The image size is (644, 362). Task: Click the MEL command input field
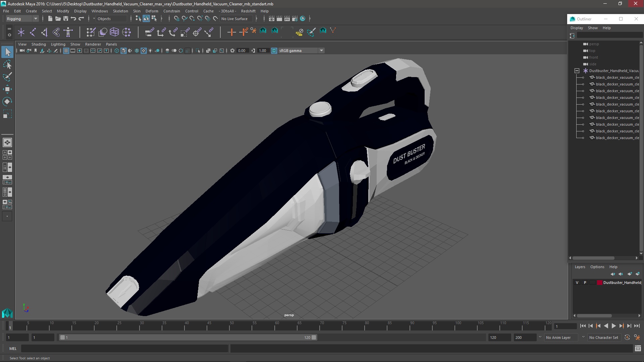[124, 349]
